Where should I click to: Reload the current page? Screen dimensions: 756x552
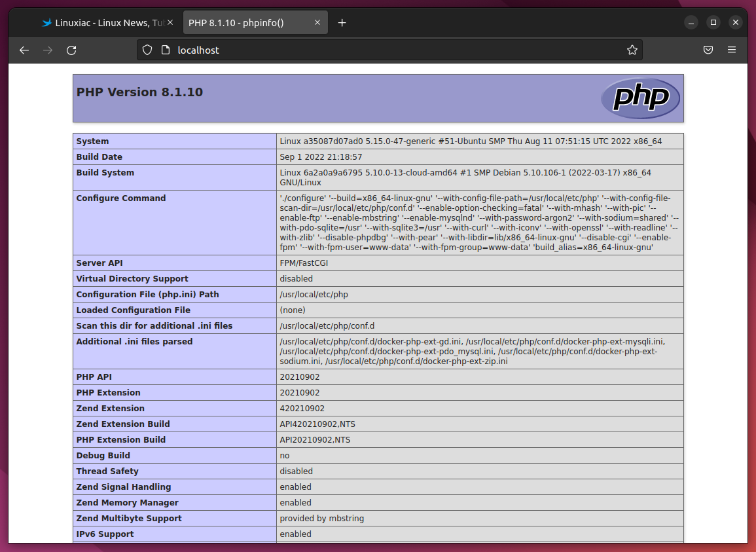click(71, 50)
